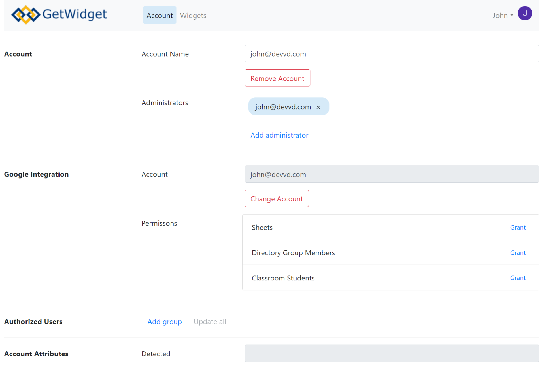Click the purple J avatar icon
This screenshot has height=392, width=544.
524,14
